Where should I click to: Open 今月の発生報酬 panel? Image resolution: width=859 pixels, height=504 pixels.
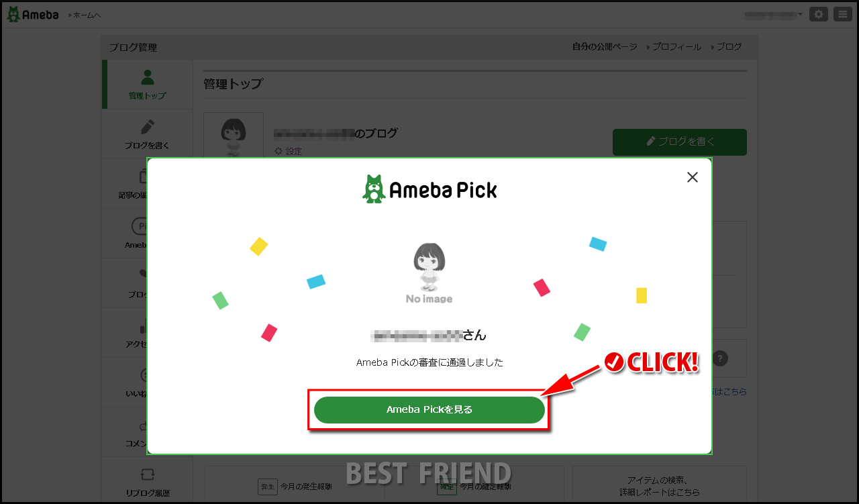click(295, 485)
